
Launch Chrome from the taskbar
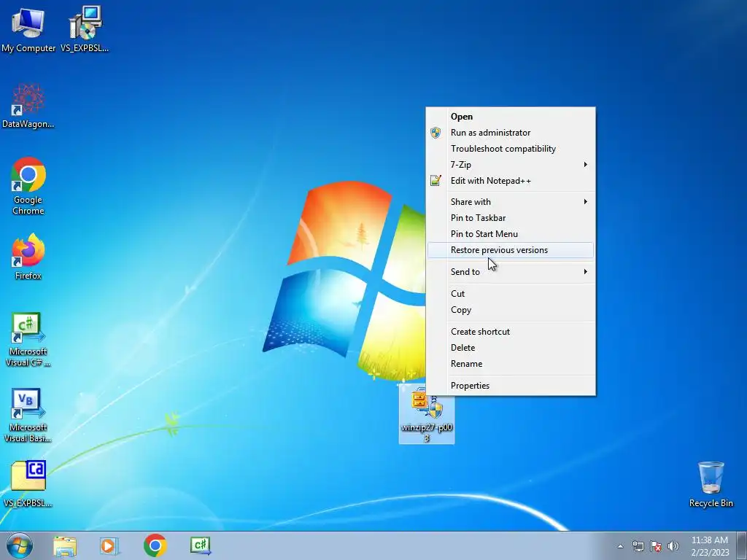click(155, 545)
